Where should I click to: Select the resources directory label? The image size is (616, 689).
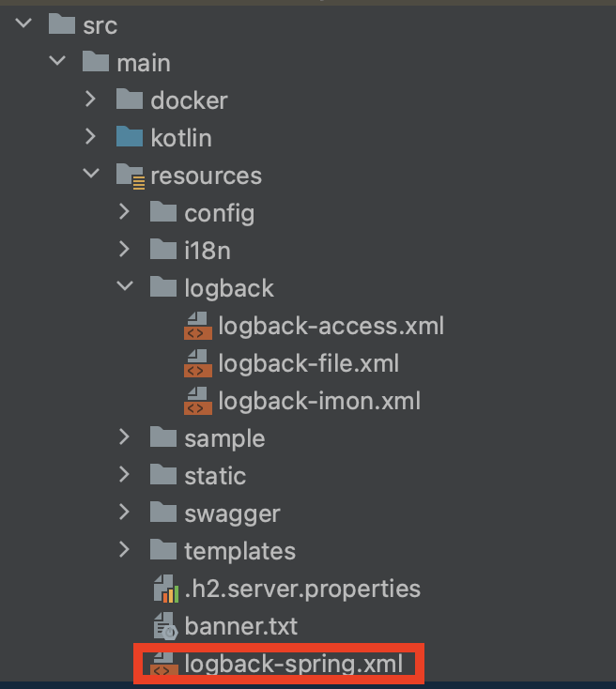[207, 176]
